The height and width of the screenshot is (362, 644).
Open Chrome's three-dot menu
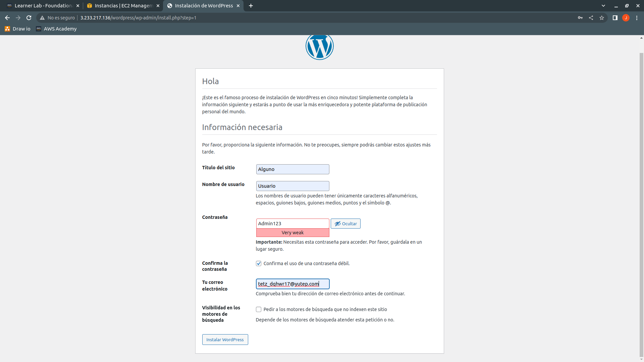click(x=637, y=18)
